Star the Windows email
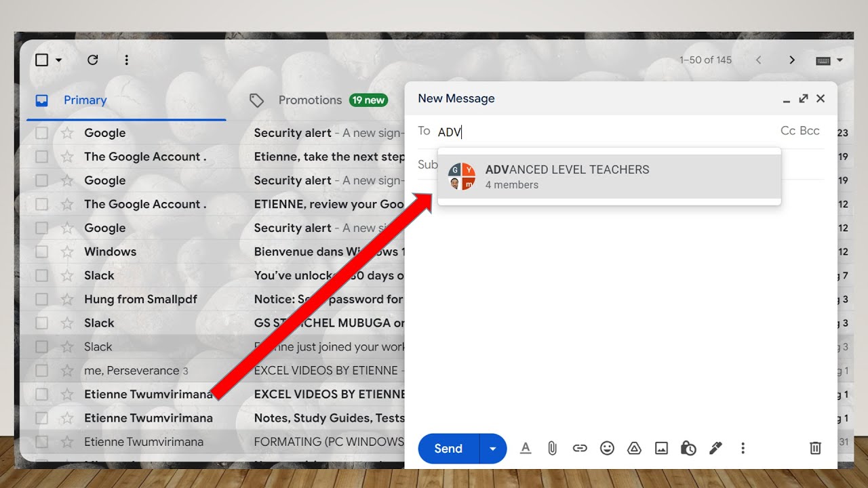 (67, 251)
